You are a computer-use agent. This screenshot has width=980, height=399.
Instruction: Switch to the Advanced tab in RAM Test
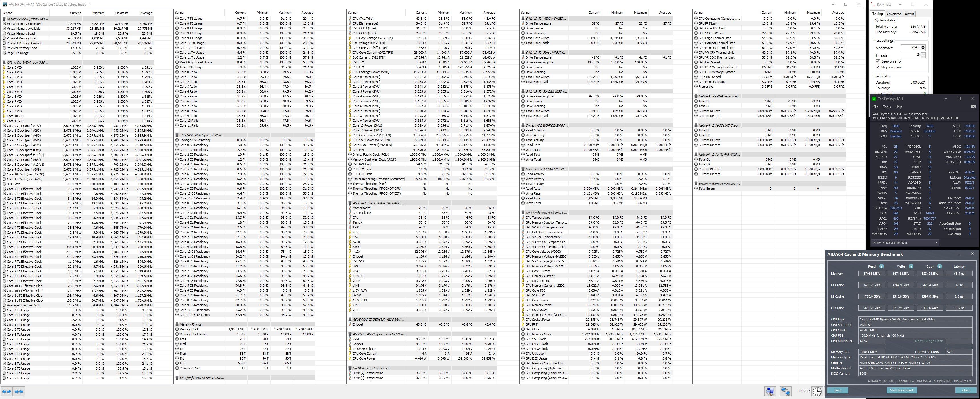(894, 14)
